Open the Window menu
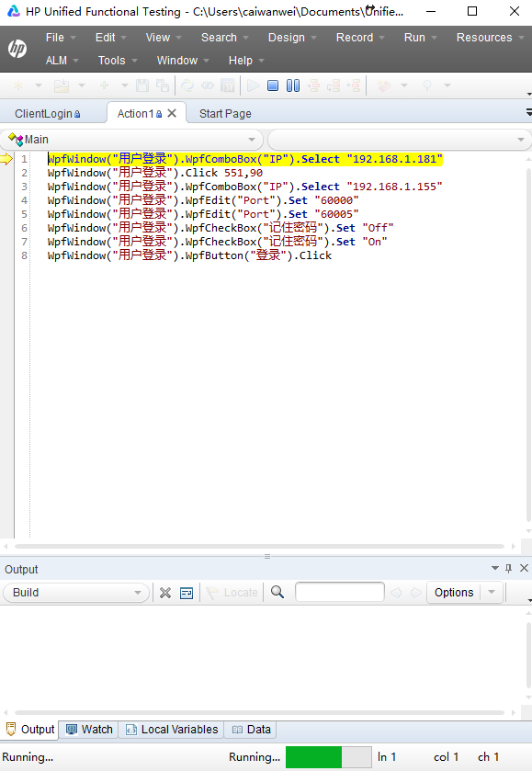 click(183, 61)
